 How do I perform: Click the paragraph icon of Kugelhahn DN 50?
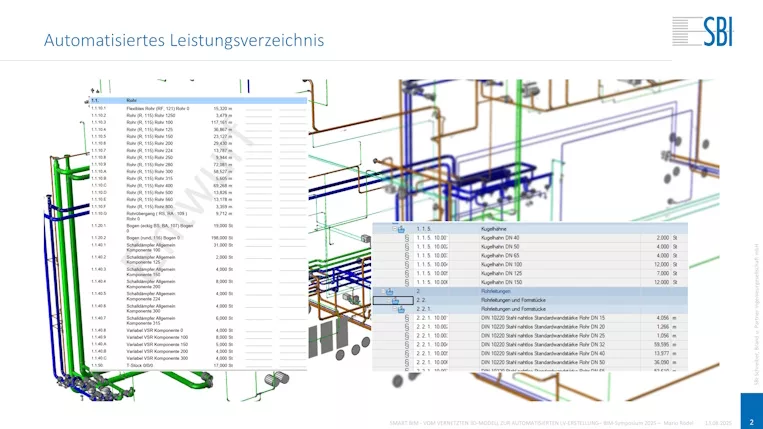(407, 247)
